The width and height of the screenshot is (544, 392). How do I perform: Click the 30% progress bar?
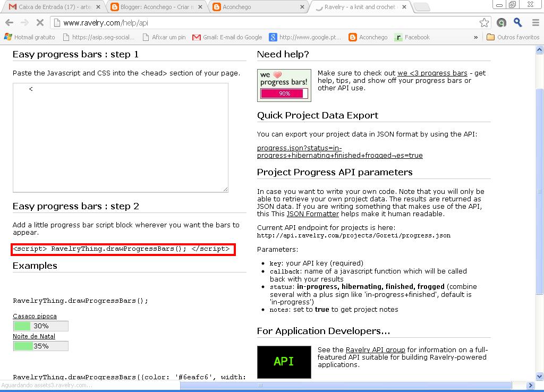[40, 326]
